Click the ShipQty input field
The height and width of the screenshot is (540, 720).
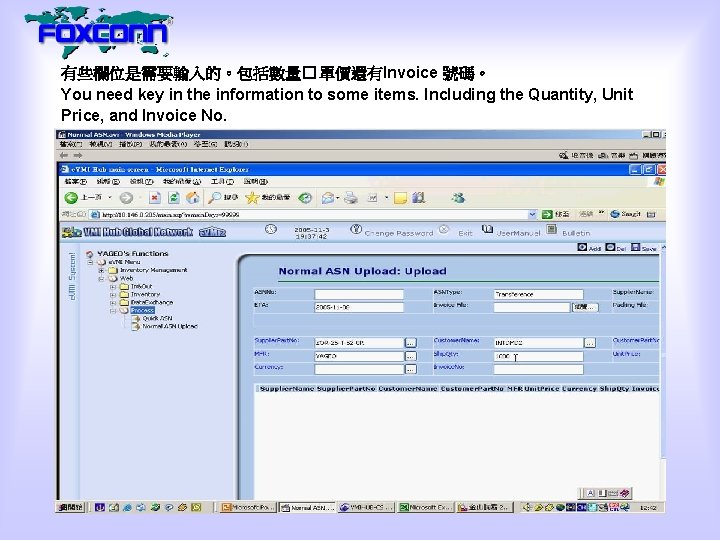pos(538,356)
